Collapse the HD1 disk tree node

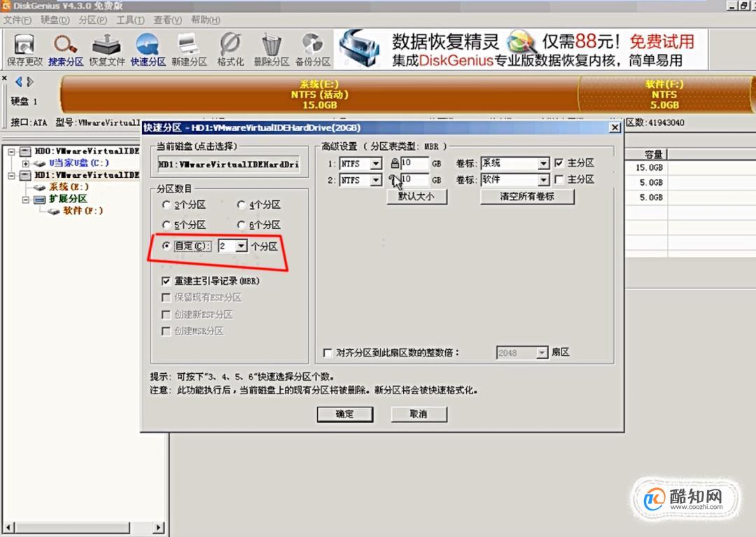coord(12,176)
